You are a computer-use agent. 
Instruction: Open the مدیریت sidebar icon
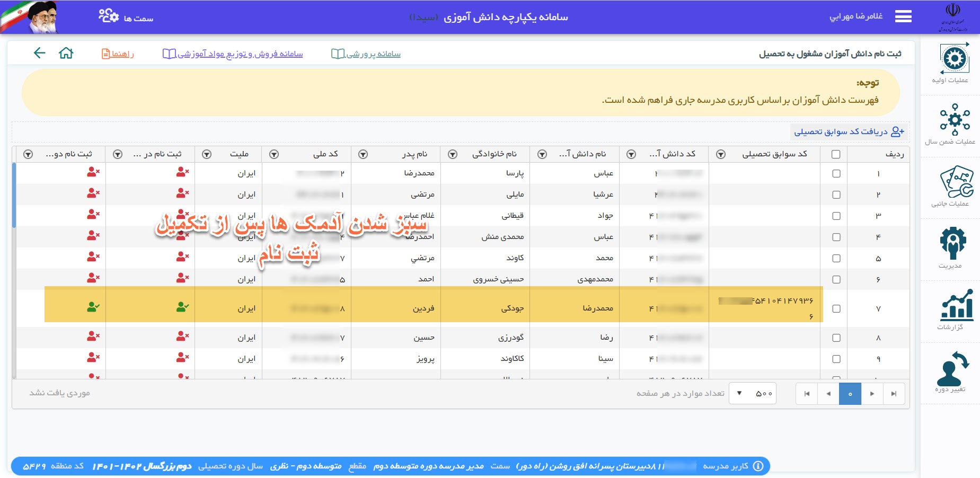click(x=952, y=243)
